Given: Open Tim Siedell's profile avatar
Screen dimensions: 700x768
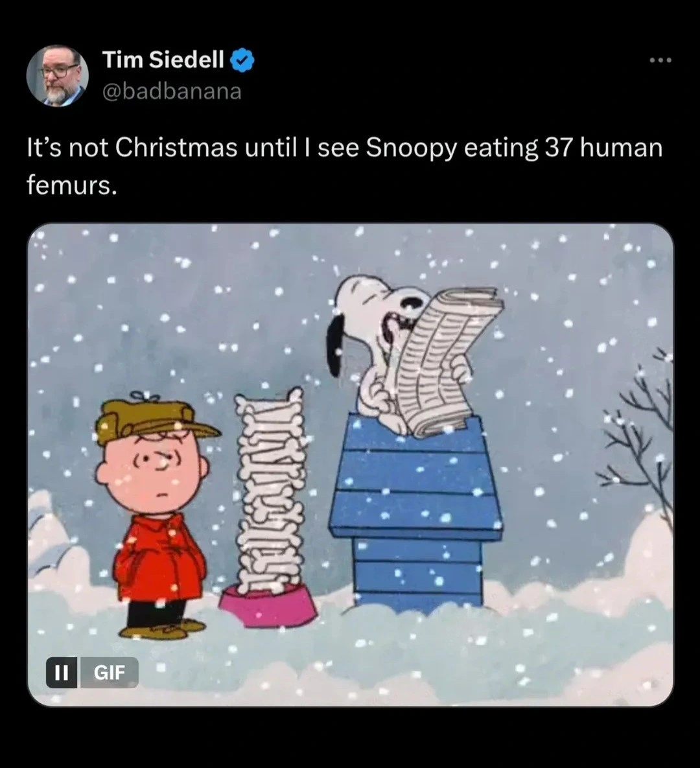Looking at the screenshot, I should (57, 75).
